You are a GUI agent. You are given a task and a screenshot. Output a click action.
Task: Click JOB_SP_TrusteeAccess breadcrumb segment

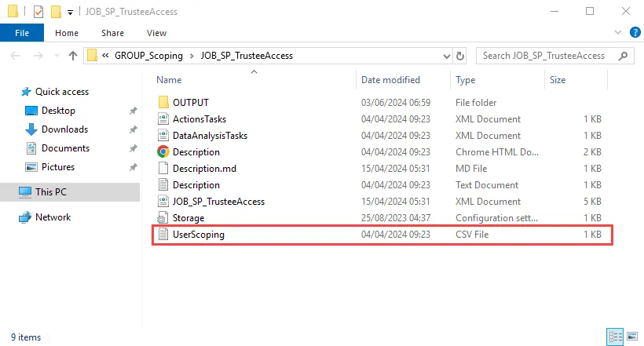[247, 56]
